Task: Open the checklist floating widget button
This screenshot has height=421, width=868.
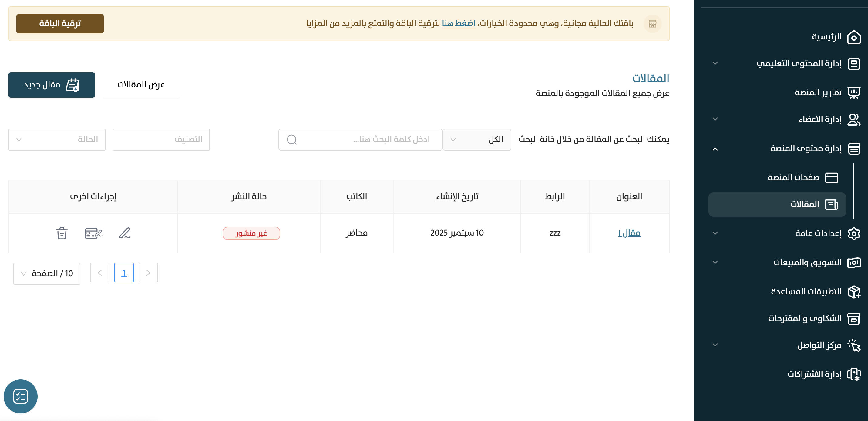Action: (x=21, y=396)
